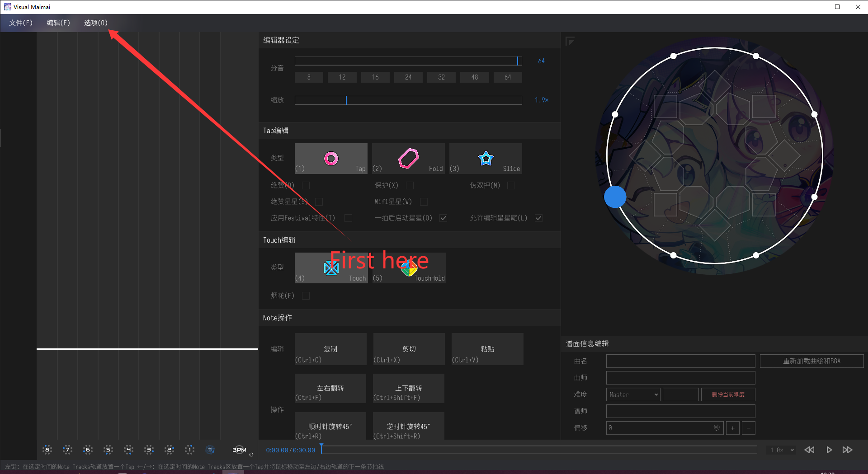Select the Touch note type
This screenshot has height=474, width=868.
tap(331, 268)
